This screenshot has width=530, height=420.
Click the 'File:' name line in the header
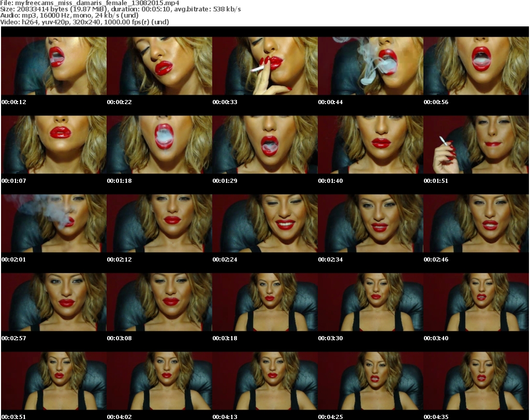pos(90,3)
